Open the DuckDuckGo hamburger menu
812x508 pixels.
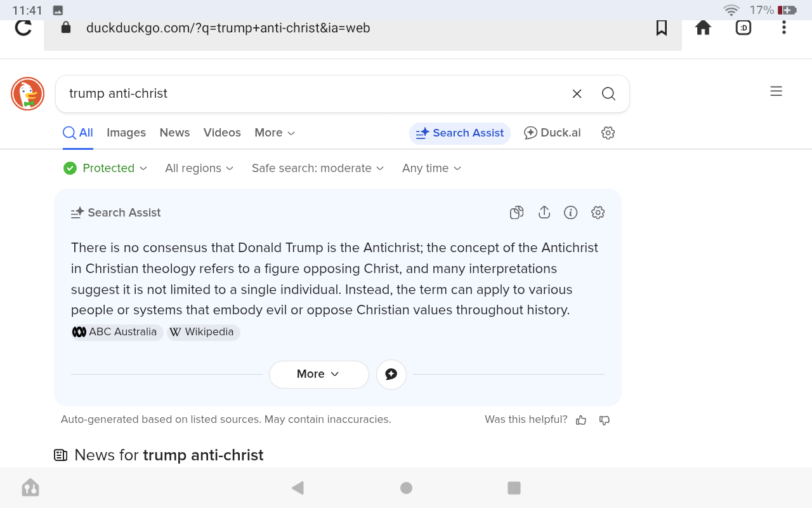tap(776, 91)
